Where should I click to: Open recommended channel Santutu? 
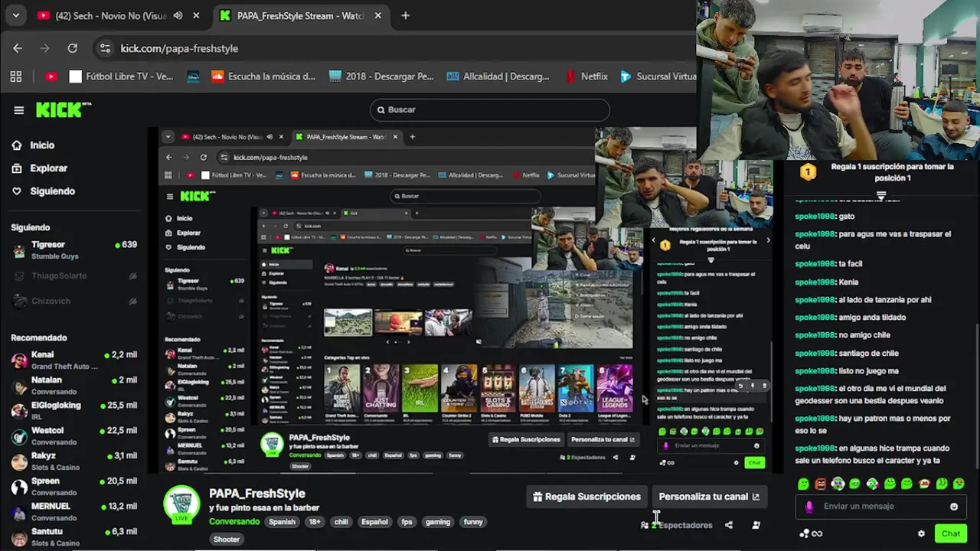pos(73,536)
